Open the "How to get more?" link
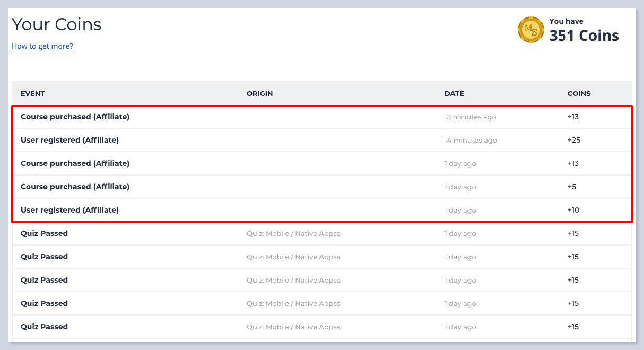The image size is (644, 350). tap(42, 46)
